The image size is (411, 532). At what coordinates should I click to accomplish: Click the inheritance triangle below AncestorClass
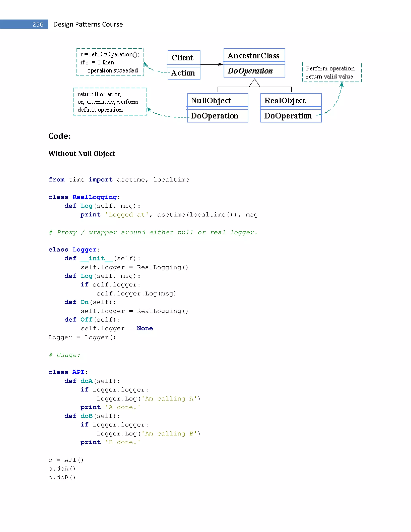pos(254,83)
